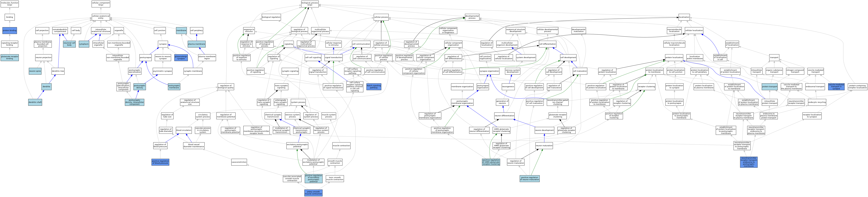The width and height of the screenshot is (868, 197).
Task: Select the cellular_component Grip2 root node
Action: (101, 4)
